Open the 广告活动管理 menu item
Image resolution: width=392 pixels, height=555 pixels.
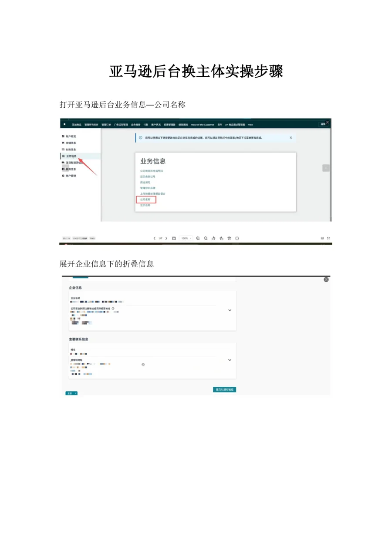[x=121, y=124]
